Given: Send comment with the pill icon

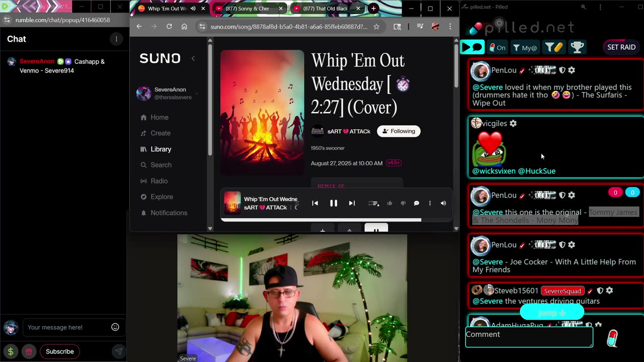Looking at the screenshot, I should pyautogui.click(x=612, y=338).
